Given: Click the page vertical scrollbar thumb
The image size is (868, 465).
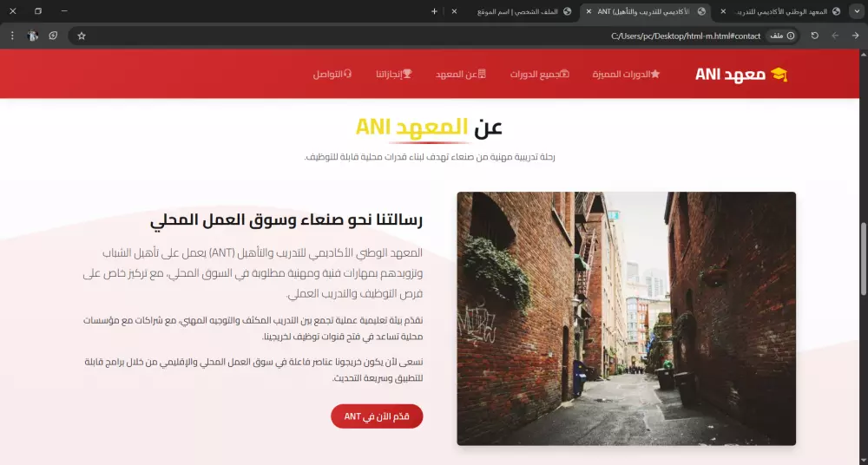Looking at the screenshot, I should tap(863, 259).
